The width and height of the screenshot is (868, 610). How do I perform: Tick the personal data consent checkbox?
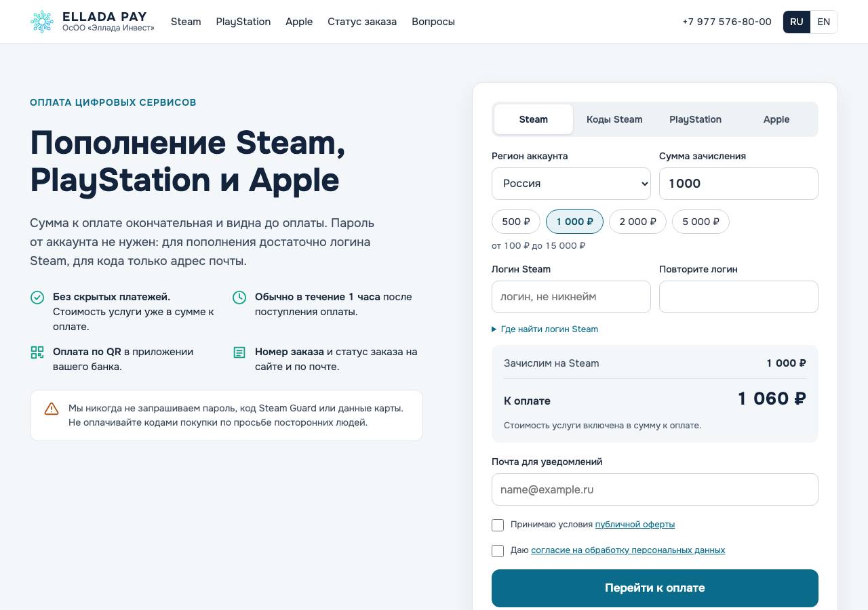coord(498,551)
